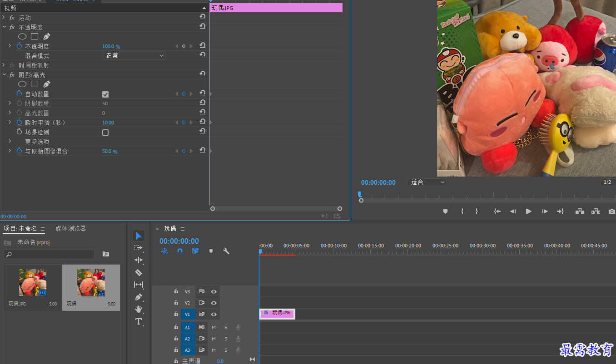Click nest sequence insert icon in timeline
Image resolution: width=616 pixels, height=364 pixels.
(x=164, y=251)
